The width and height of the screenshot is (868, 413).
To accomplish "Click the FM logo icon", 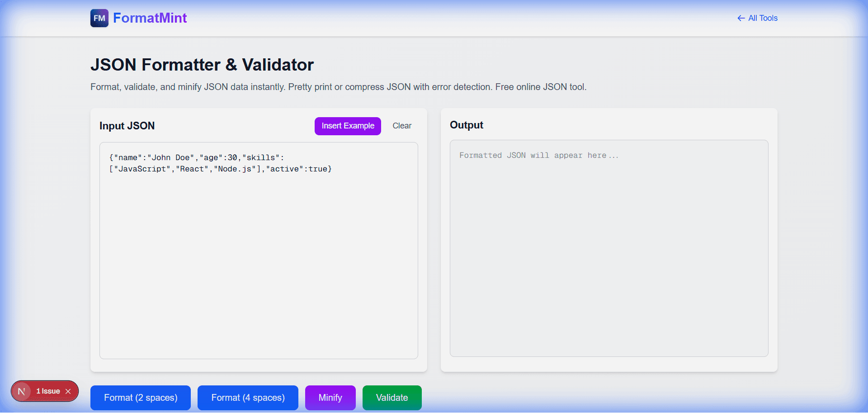I will [x=99, y=18].
